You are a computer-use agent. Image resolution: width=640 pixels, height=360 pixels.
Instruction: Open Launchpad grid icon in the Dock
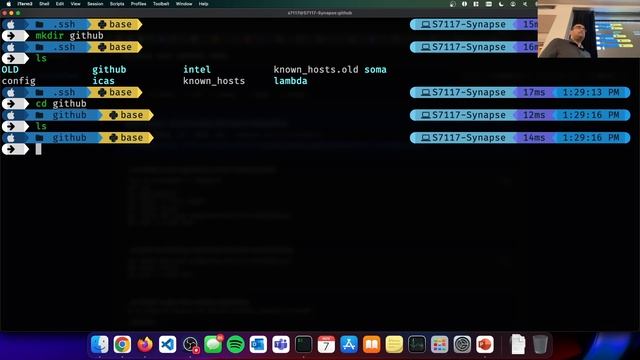(439, 344)
